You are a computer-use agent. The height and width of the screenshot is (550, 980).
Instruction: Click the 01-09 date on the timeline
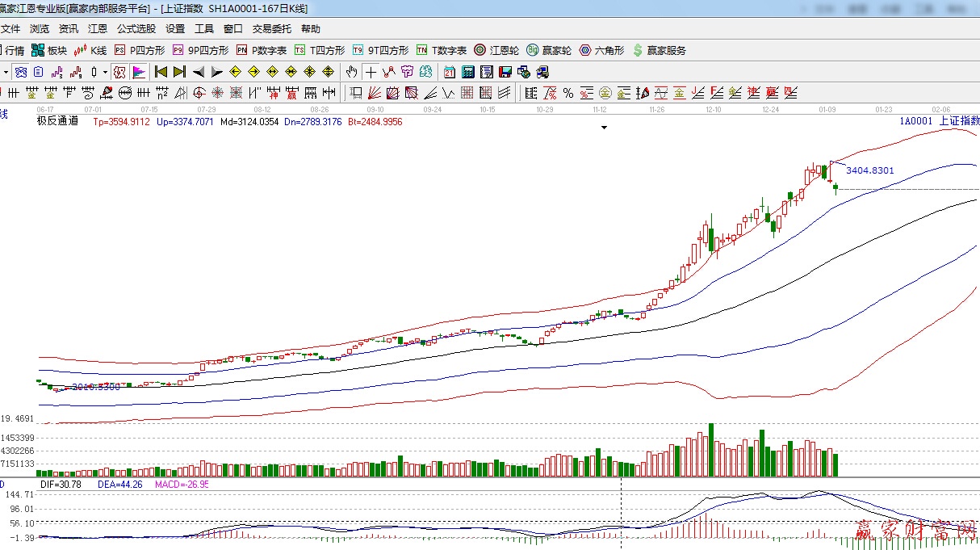pyautogui.click(x=827, y=109)
